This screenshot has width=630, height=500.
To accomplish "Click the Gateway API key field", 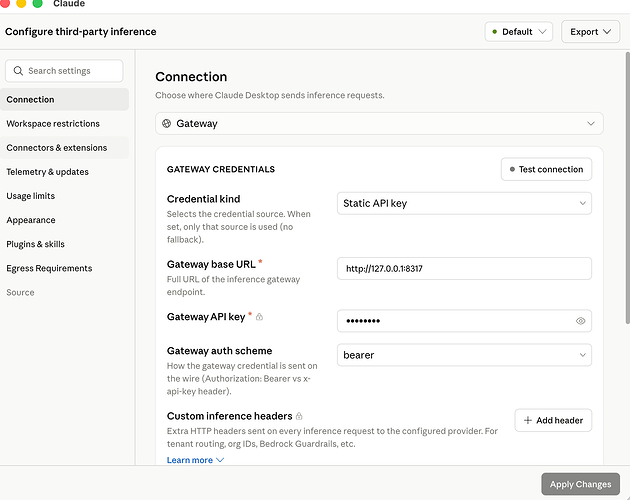I will point(464,321).
